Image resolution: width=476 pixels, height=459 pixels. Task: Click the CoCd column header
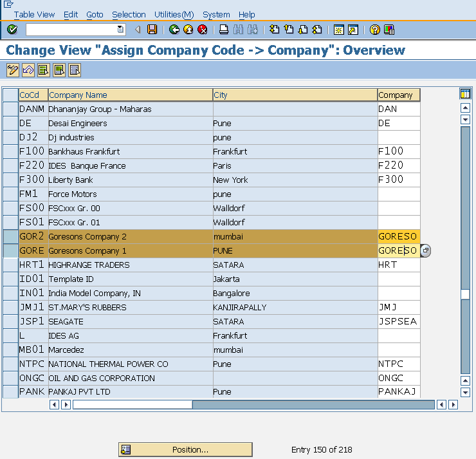point(33,95)
